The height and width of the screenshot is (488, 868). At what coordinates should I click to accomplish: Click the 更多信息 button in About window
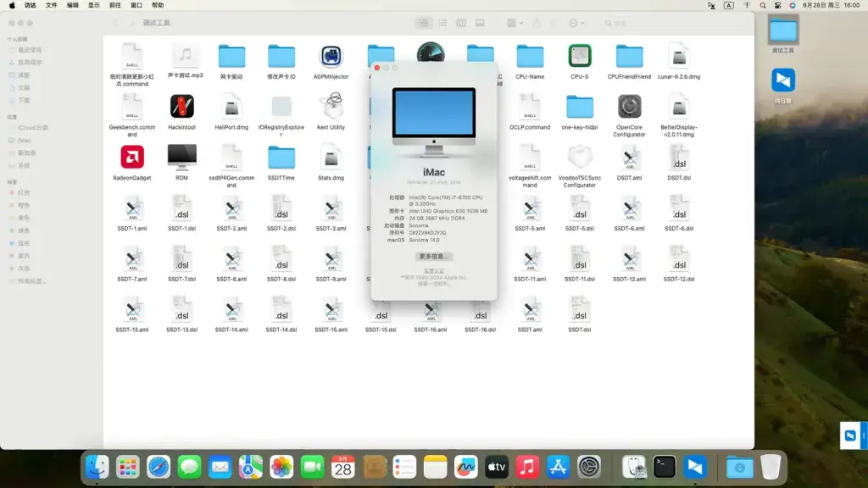click(x=434, y=257)
